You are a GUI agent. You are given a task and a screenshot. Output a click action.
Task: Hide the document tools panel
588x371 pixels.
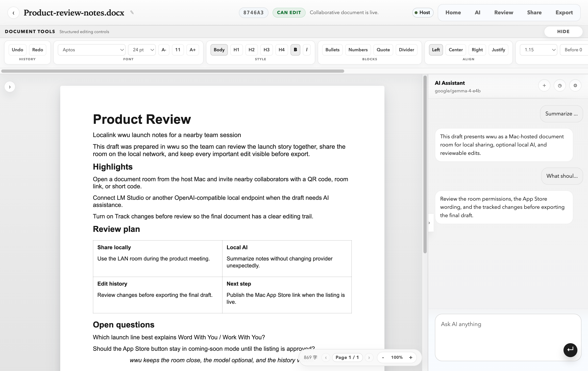tap(563, 31)
